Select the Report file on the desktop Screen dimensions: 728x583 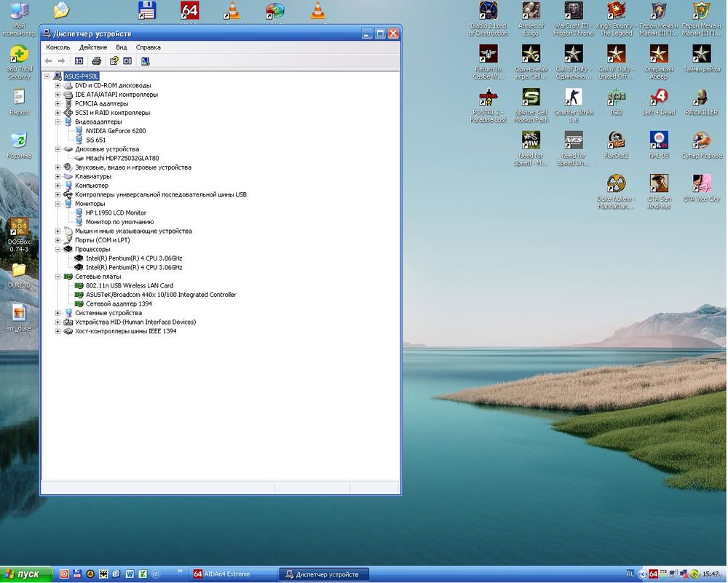[19, 102]
